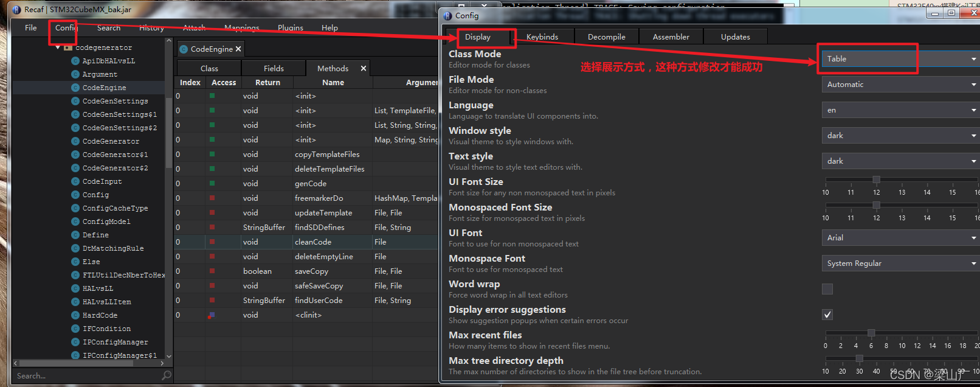Open the Search menu
Viewport: 980px width, 387px height.
coord(109,28)
